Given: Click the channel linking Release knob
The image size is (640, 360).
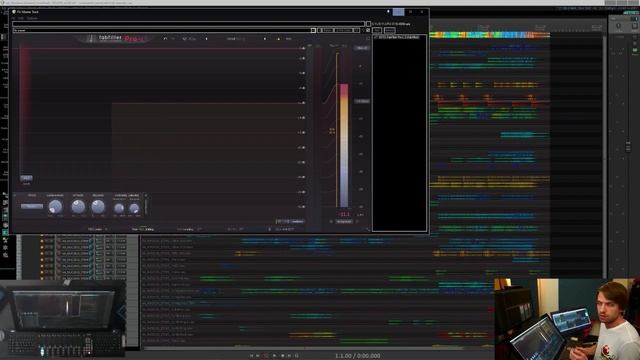Looking at the screenshot, I should point(134,209).
